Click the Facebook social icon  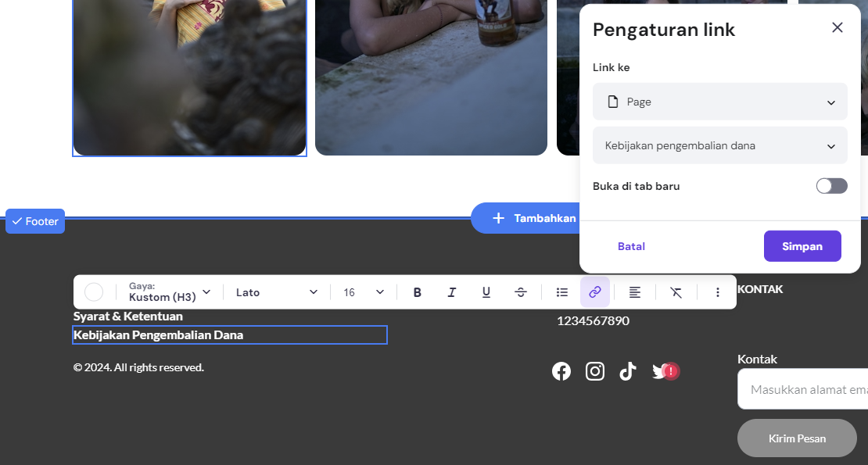[561, 371]
